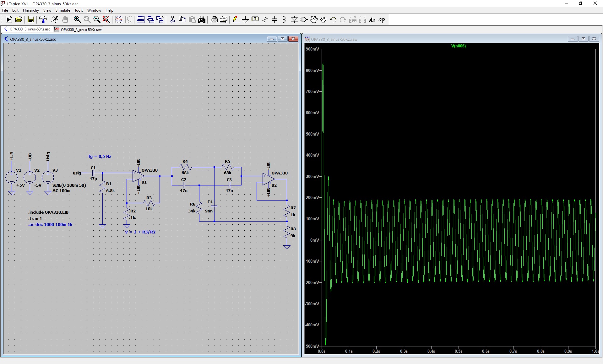603x364 pixels.
Task: Place an Inductor component
Action: click(284, 19)
